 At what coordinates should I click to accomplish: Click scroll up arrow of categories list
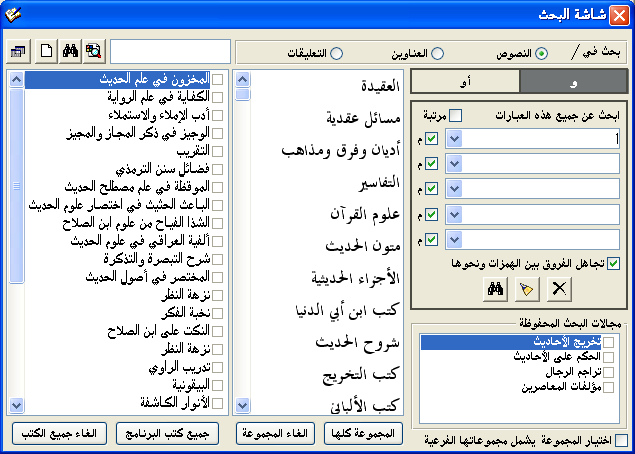tap(243, 79)
